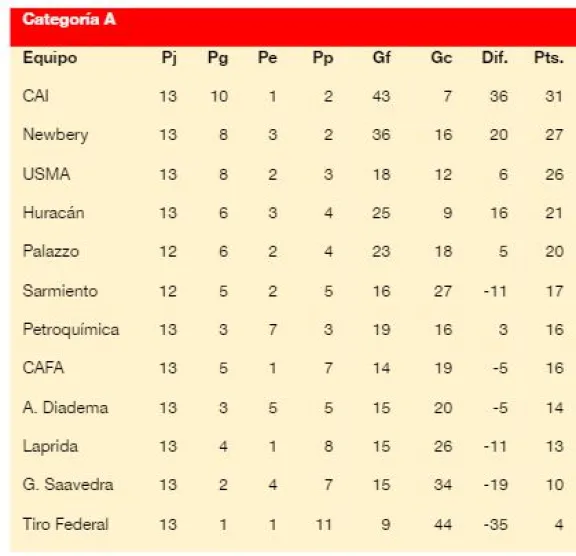Select the CAI team row
The height and width of the screenshot is (556, 576).
point(293,96)
